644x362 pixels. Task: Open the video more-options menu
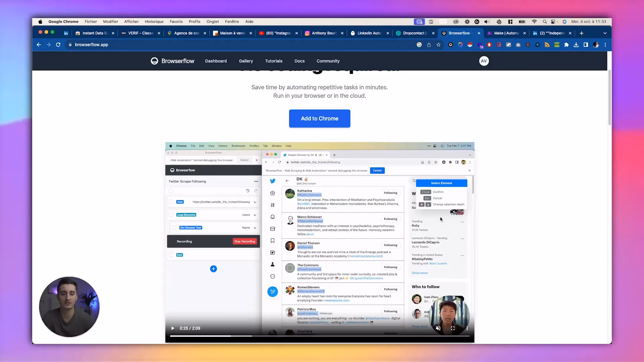(467, 328)
